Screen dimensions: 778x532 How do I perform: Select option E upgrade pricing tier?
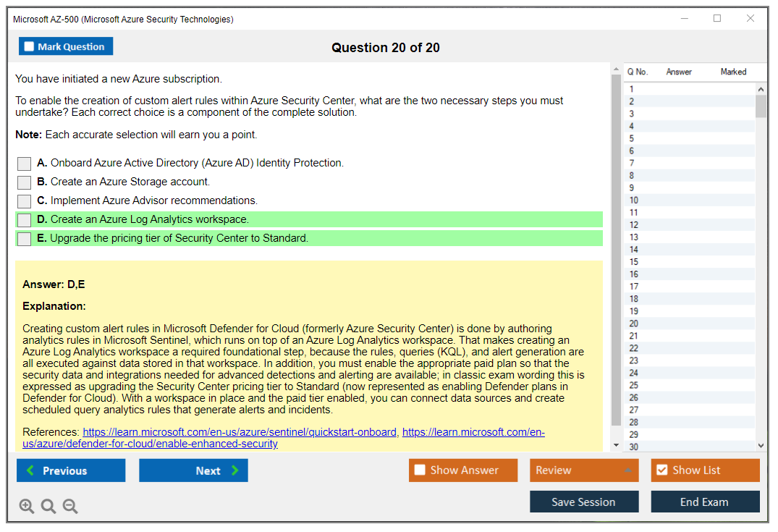25,239
